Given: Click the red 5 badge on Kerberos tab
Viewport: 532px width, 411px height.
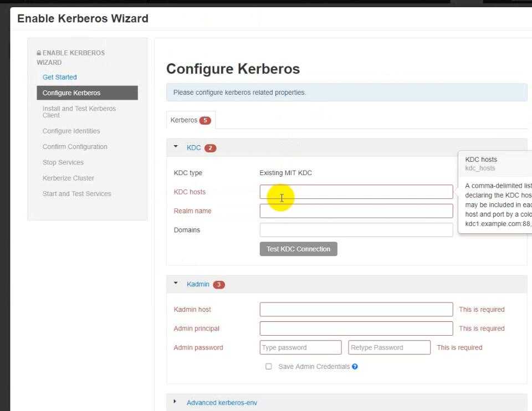Looking at the screenshot, I should pyautogui.click(x=205, y=120).
